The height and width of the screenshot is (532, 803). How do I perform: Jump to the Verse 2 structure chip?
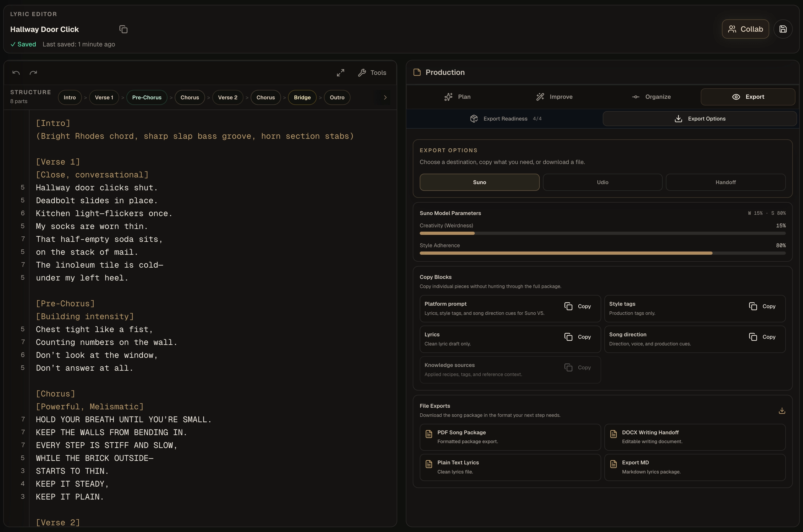pos(227,97)
